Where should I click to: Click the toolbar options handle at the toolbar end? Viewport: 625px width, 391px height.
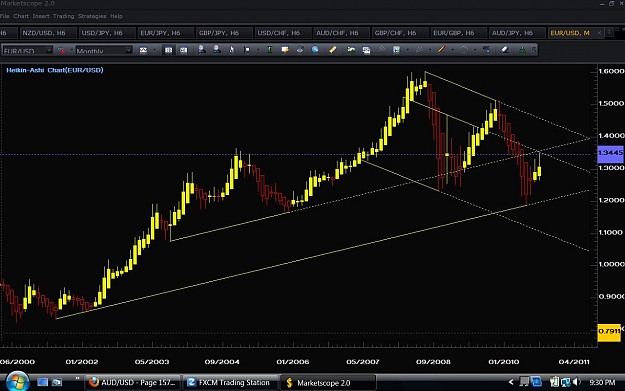click(x=534, y=50)
